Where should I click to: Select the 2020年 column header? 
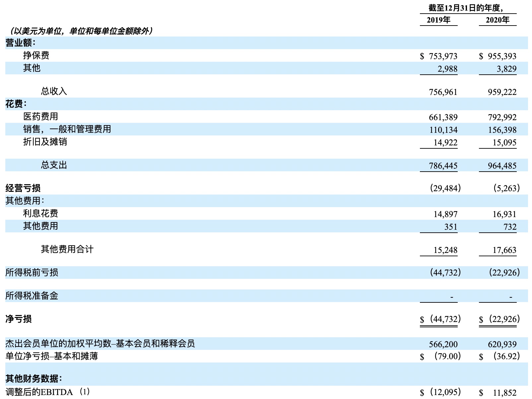coord(498,20)
